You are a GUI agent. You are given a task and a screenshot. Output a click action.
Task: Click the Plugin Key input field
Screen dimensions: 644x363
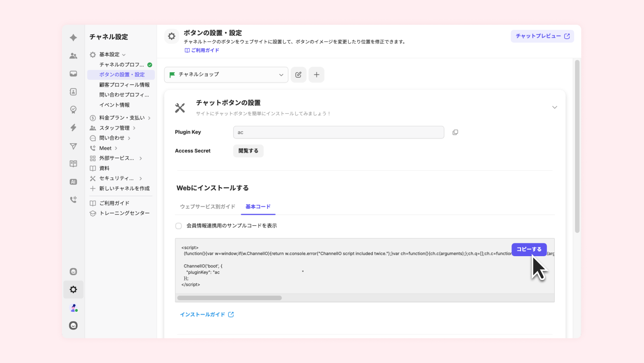(339, 132)
